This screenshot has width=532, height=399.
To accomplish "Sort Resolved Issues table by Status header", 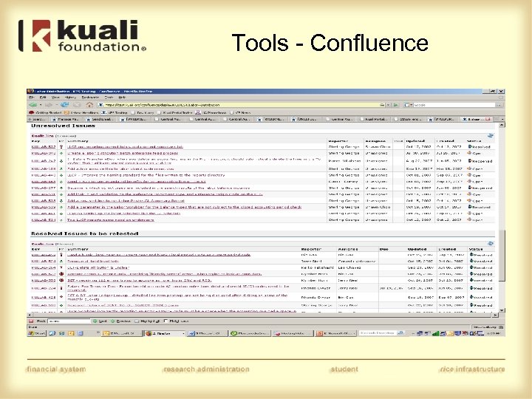I will tap(475, 249).
